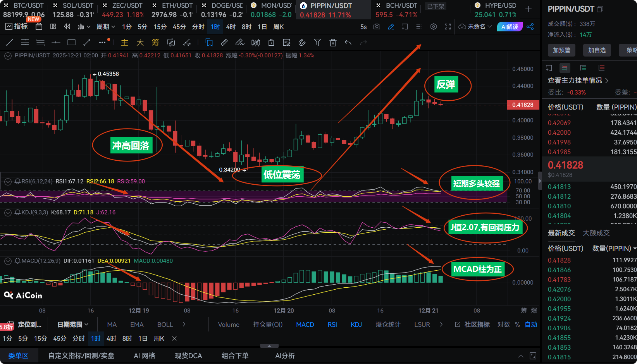Enter fullscreen chart mode

click(448, 27)
